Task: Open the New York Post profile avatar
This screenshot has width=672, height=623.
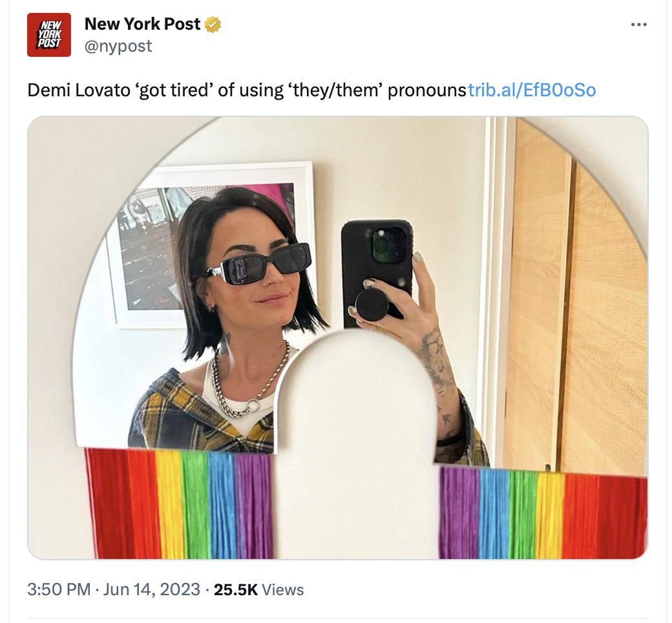Action: click(x=49, y=35)
